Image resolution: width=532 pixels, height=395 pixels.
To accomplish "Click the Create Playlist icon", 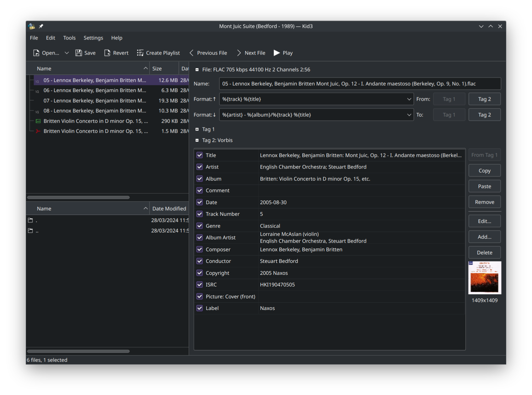I will pyautogui.click(x=140, y=53).
